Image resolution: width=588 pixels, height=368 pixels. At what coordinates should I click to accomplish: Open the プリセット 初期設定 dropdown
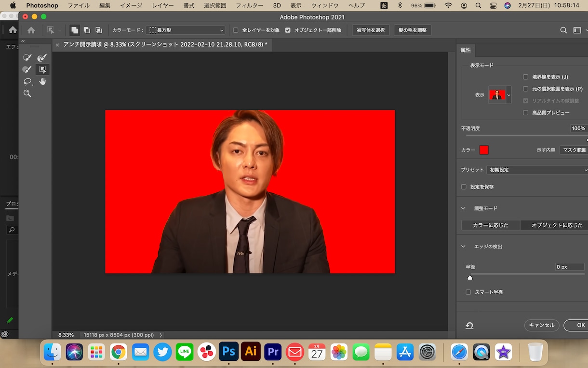(x=537, y=170)
